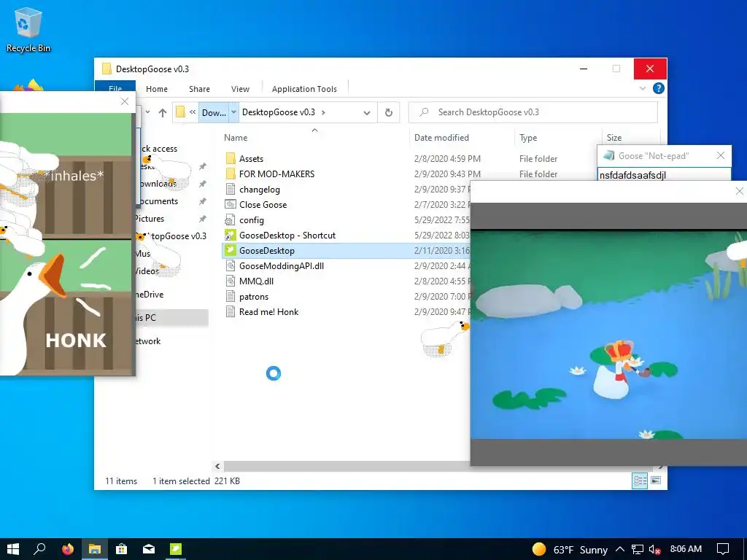Click the FOR MOD-MAKERS folder icon
The width and height of the screenshot is (747, 560).
point(231,174)
